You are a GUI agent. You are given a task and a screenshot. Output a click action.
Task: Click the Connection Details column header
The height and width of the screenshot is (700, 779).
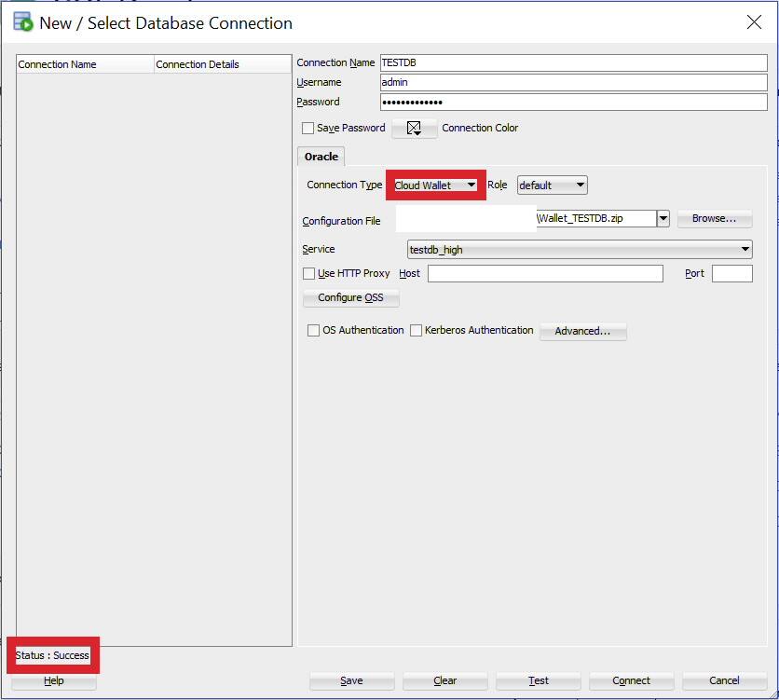(x=223, y=64)
